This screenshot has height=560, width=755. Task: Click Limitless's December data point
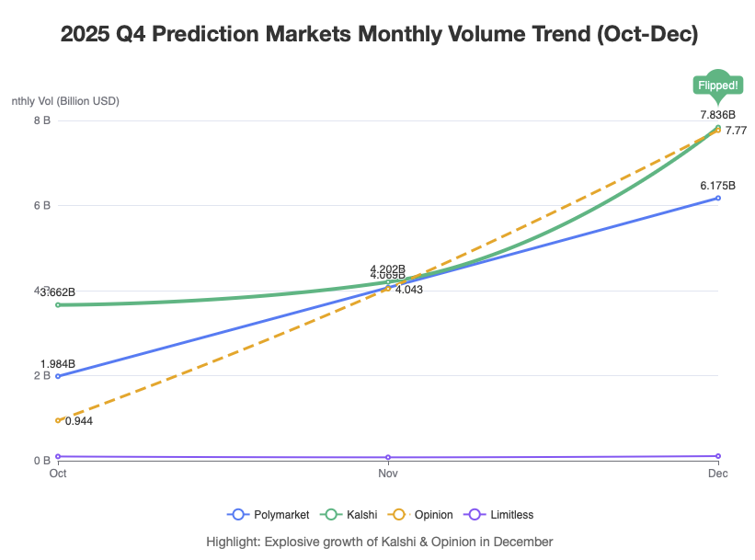tap(717, 456)
